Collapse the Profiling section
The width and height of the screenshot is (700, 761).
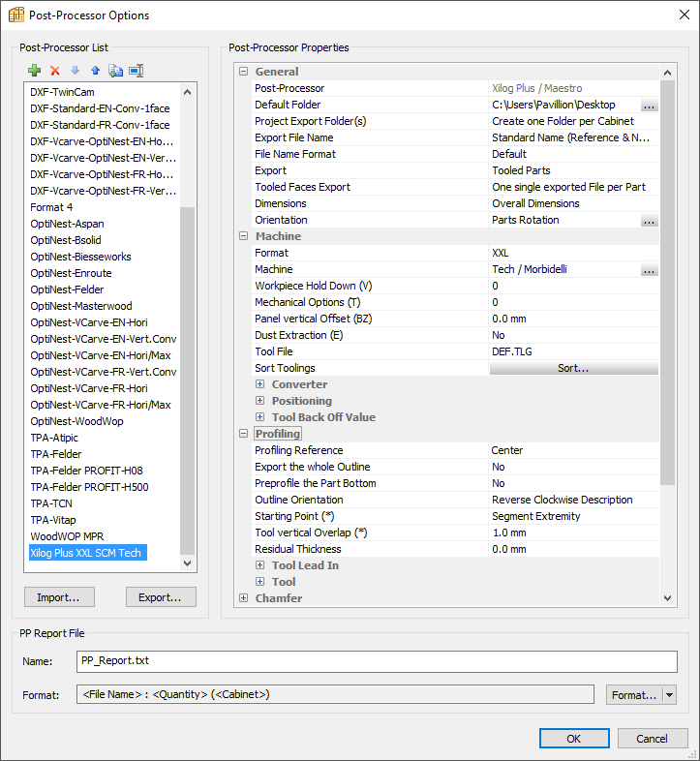(244, 434)
